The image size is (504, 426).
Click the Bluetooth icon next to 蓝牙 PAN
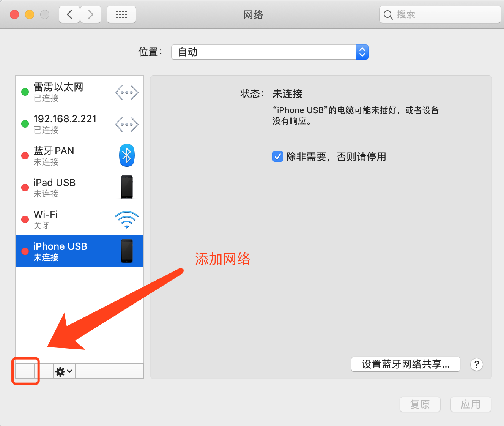tap(127, 155)
